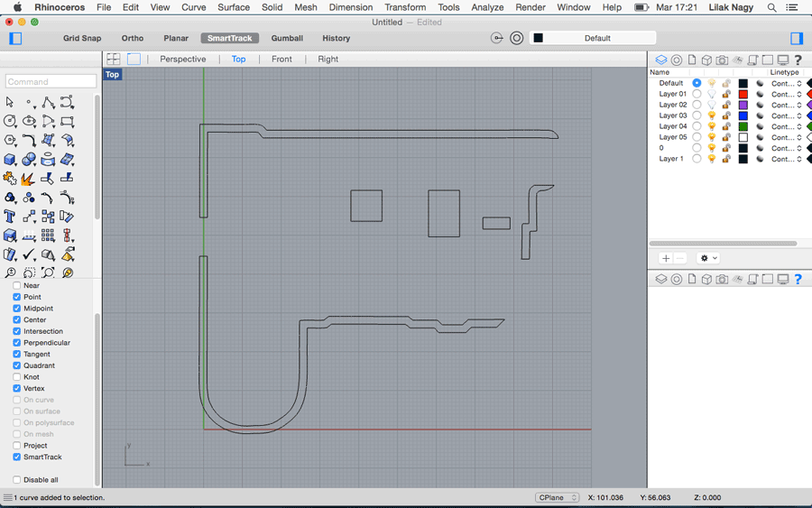Toggle Grid Snap in the top bar
The image size is (812, 508).
click(x=82, y=38)
